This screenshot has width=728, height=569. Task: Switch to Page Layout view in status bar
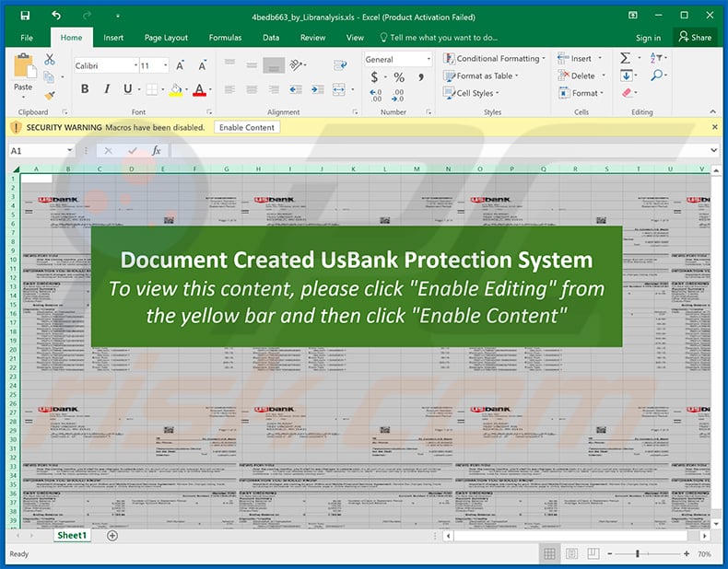[x=571, y=553]
